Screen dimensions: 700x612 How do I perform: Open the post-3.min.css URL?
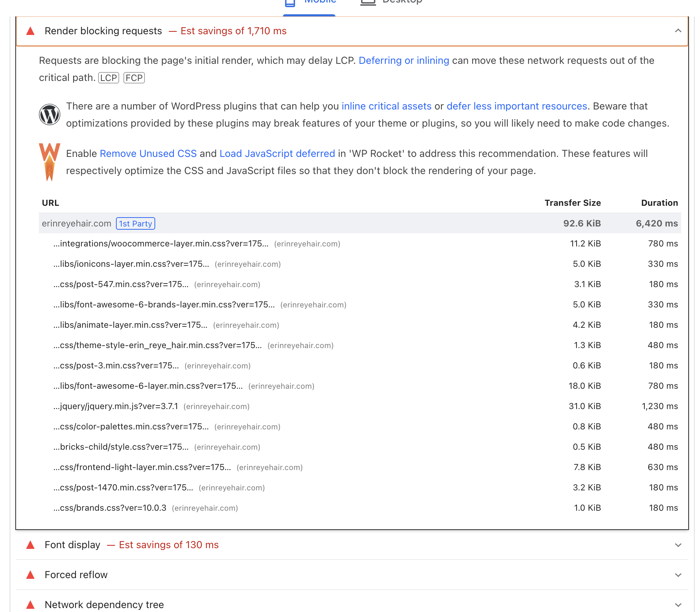click(x=116, y=366)
